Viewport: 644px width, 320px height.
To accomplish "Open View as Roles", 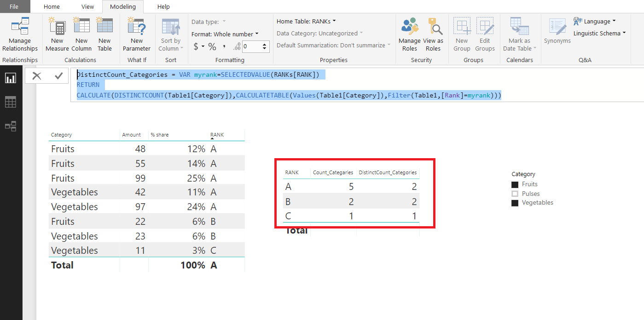I will tap(433, 34).
